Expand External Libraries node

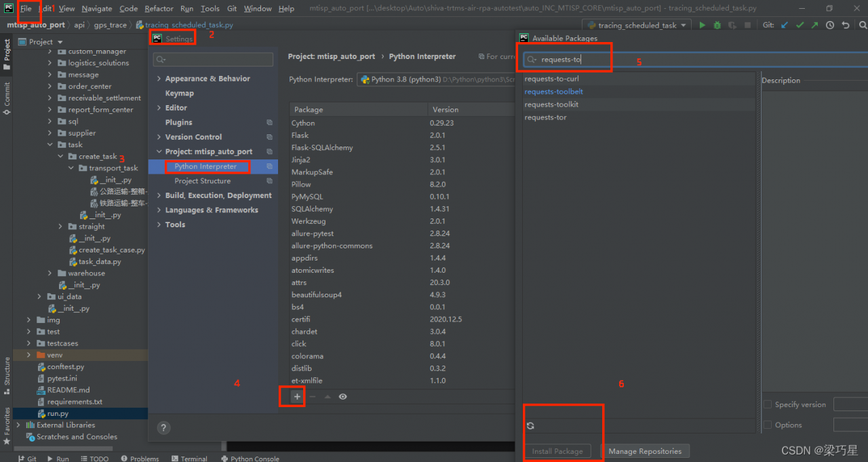pos(20,425)
